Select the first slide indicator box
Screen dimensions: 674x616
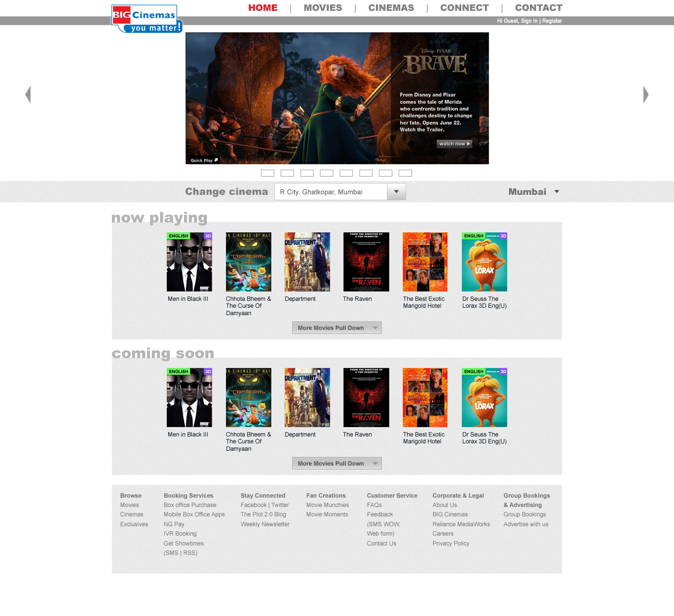click(x=267, y=173)
